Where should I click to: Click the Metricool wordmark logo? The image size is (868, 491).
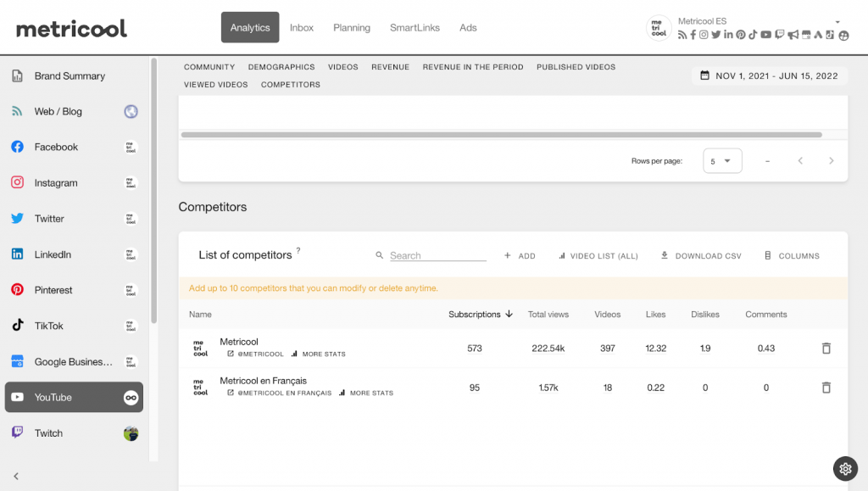(71, 28)
